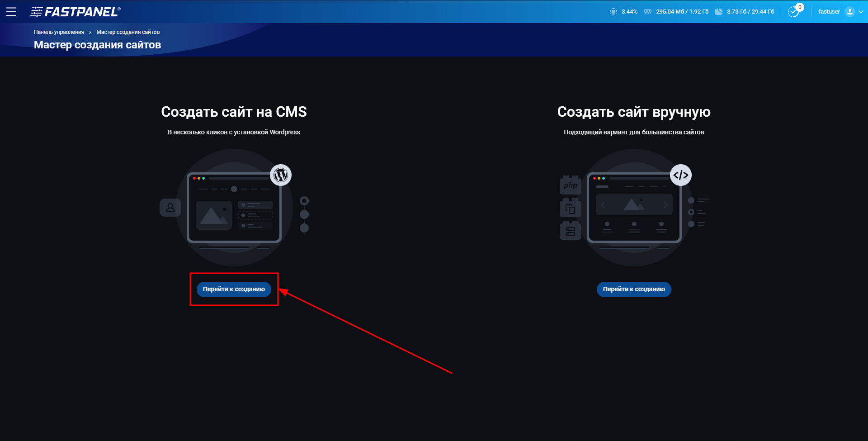
Task: Navigate to Панель управления via breadcrumb
Action: point(59,32)
